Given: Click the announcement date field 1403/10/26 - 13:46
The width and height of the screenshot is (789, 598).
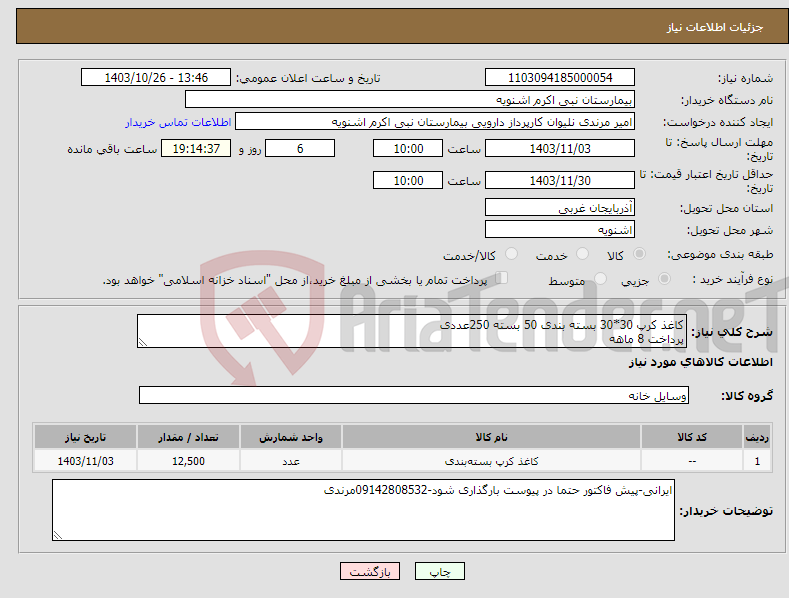Looking at the screenshot, I should 156,78.
